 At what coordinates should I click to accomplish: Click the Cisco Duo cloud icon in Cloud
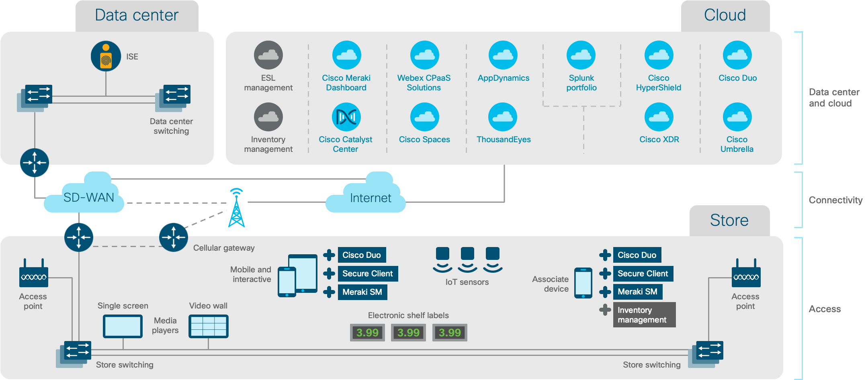pos(737,55)
